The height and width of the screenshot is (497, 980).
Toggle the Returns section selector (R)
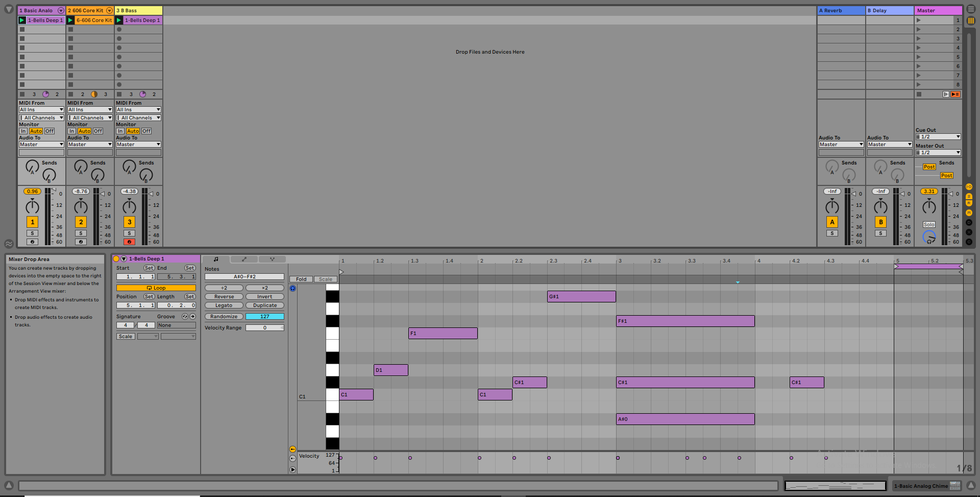pos(969,203)
